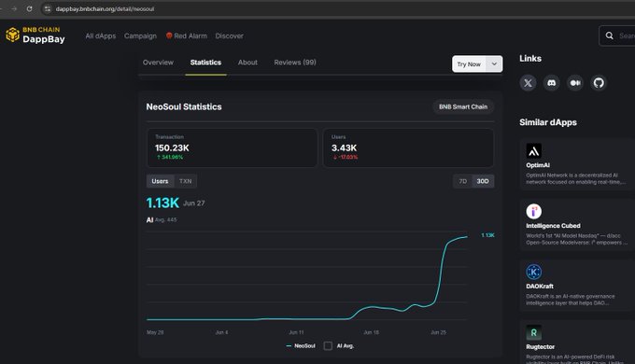Click the -17.03% users change value
635x364 pixels.
(x=346, y=157)
